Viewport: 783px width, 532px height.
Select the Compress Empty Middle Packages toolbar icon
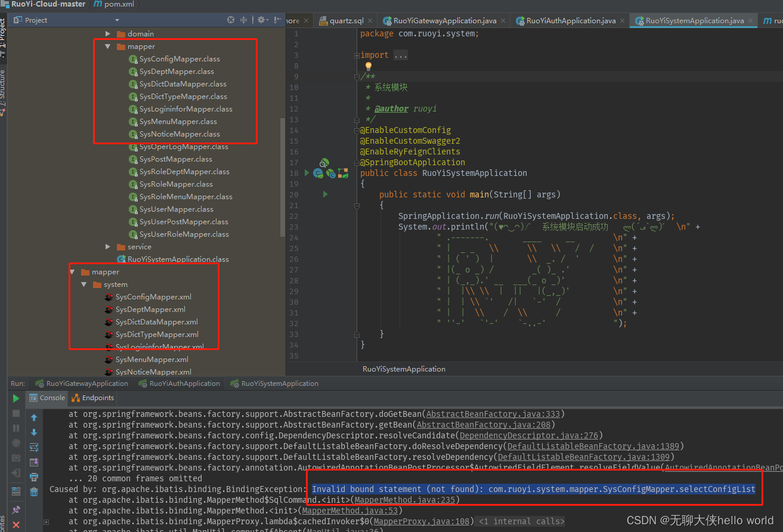pyautogui.click(x=243, y=20)
